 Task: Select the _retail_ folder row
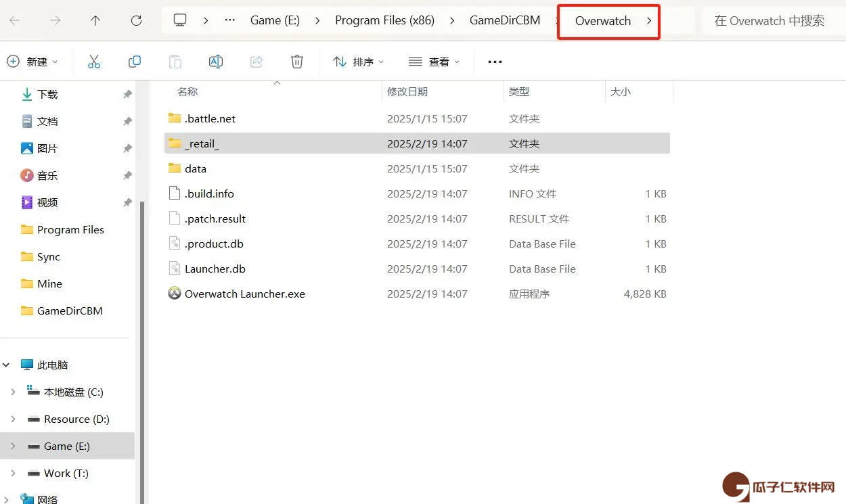pos(417,143)
